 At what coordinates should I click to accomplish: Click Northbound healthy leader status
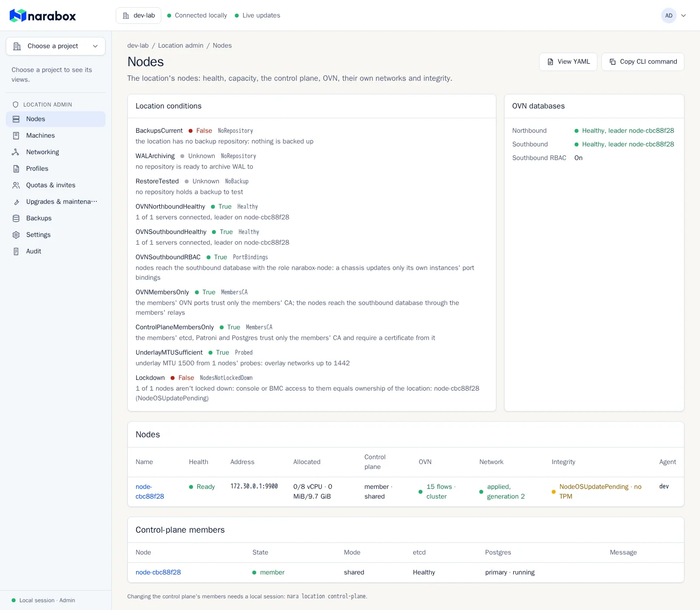(624, 131)
